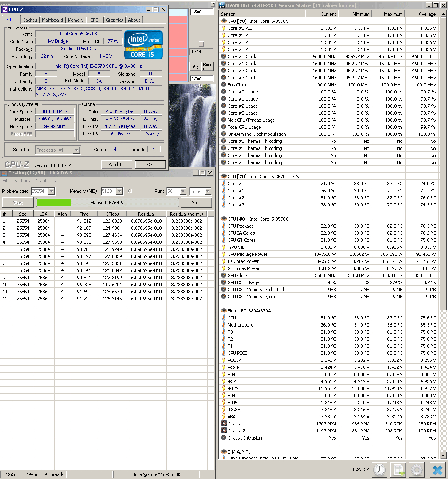This screenshot has width=448, height=479.
Task: Click the S.M.A.R.T. group chip icon
Action: tap(224, 452)
